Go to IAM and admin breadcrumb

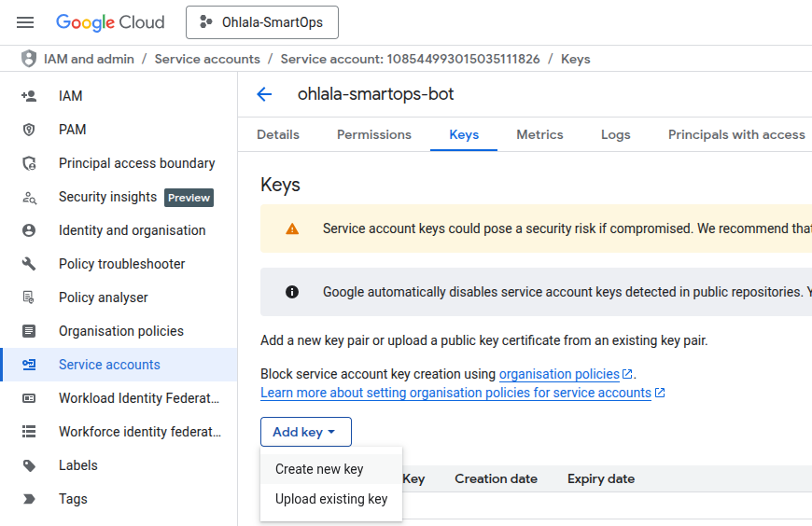[89, 59]
